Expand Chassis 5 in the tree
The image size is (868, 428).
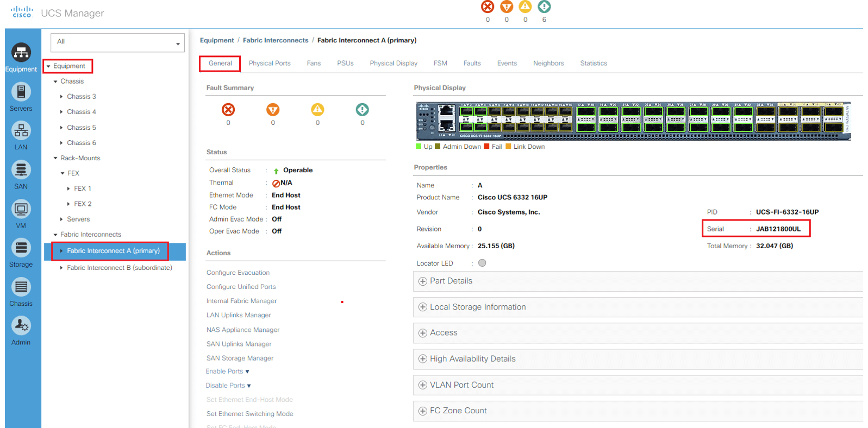(x=61, y=128)
